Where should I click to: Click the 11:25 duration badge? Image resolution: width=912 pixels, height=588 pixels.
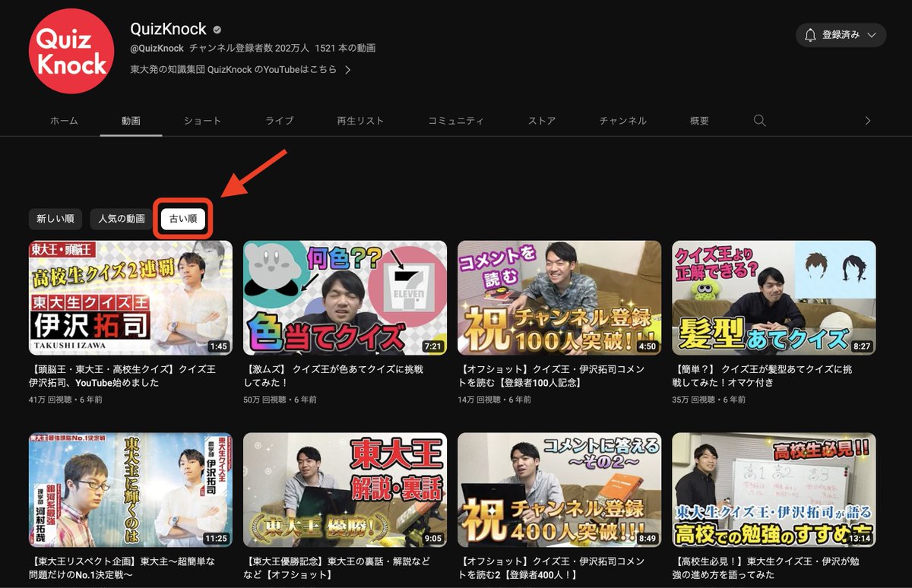point(216,539)
